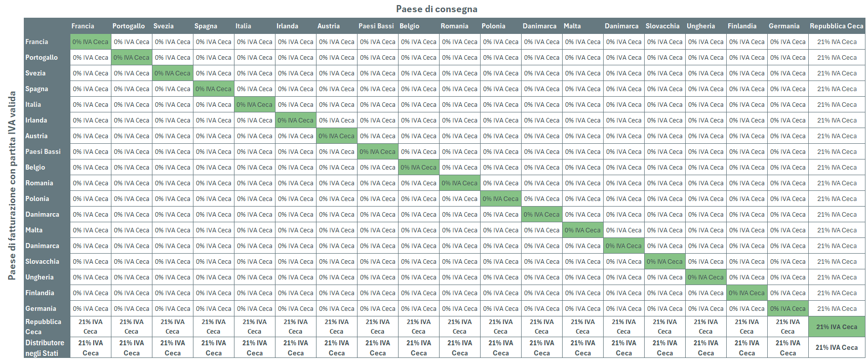Select the green Germania to Germania cell

pos(788,309)
